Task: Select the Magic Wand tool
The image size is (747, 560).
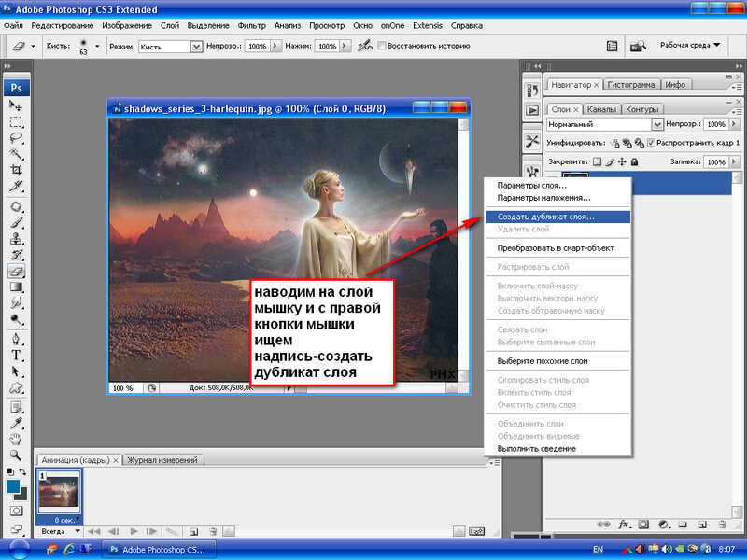Action: (16, 154)
